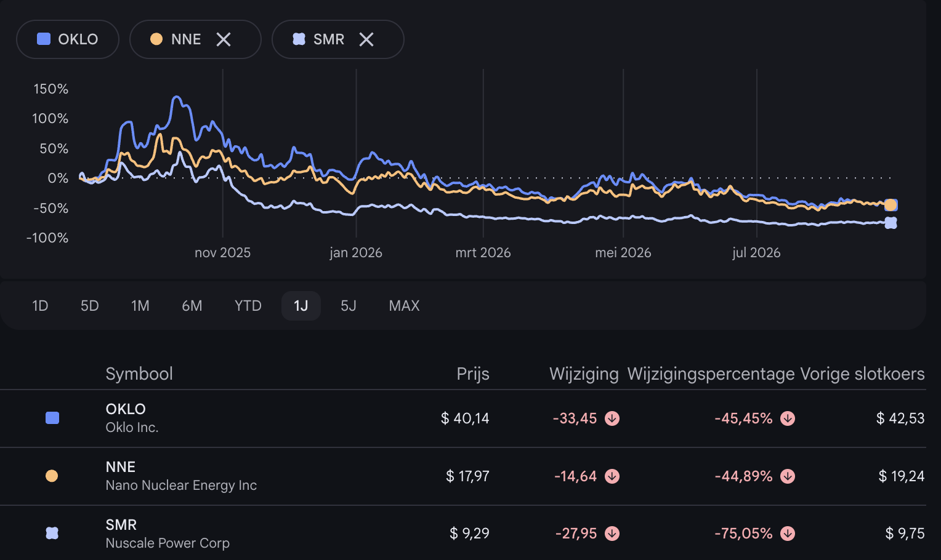Click the OKLO percentage -45,45%
The height and width of the screenshot is (560, 941).
click(x=743, y=418)
